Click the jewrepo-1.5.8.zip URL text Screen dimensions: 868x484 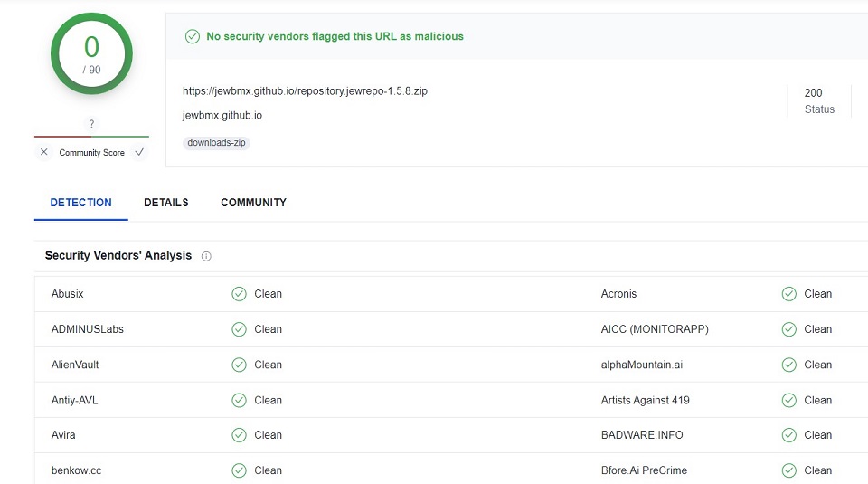tap(305, 90)
